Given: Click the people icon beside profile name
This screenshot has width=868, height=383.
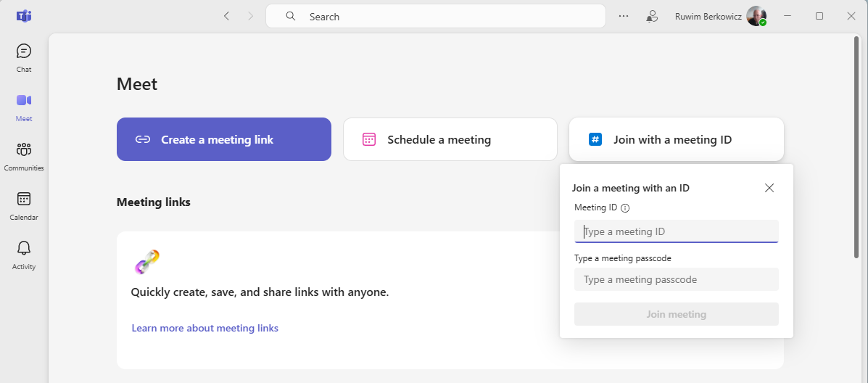Looking at the screenshot, I should (x=652, y=16).
